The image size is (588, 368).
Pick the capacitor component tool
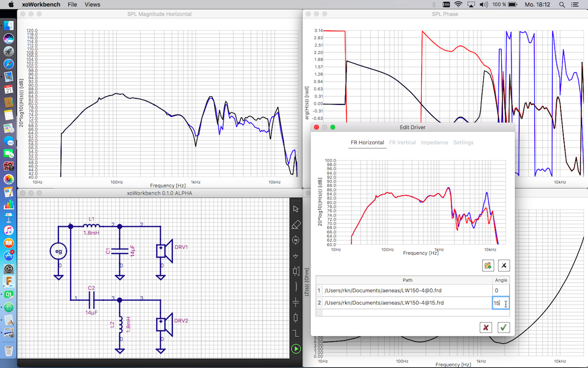tap(296, 302)
